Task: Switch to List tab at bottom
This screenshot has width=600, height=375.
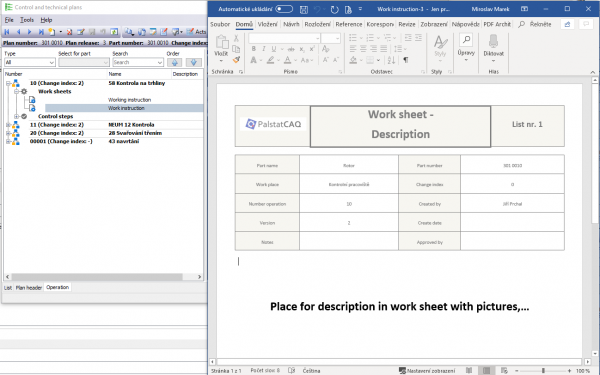Action: [x=8, y=288]
